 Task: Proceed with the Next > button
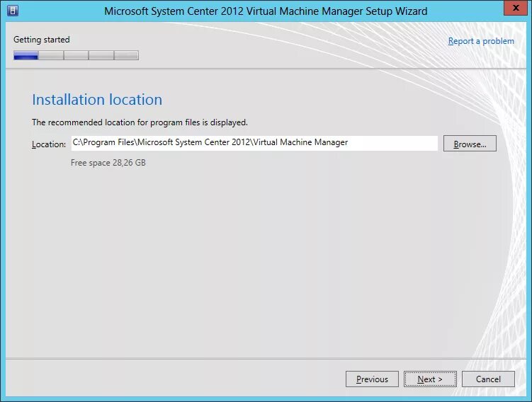click(430, 379)
